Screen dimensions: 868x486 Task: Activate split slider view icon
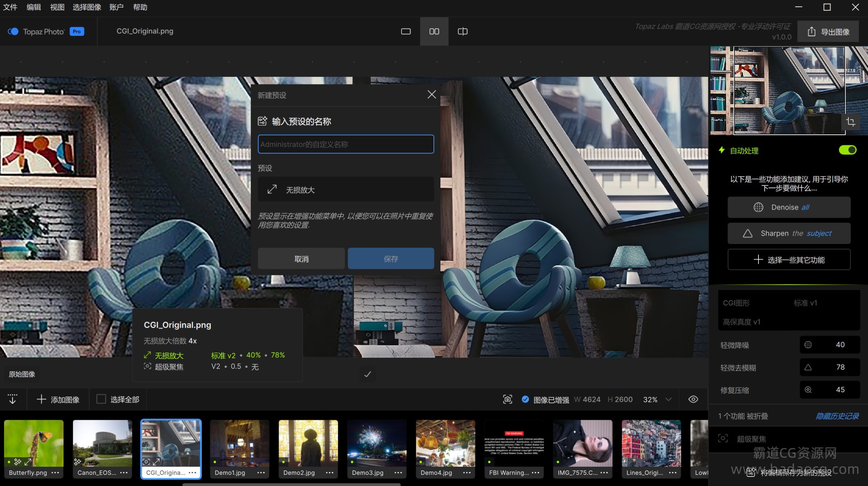462,32
